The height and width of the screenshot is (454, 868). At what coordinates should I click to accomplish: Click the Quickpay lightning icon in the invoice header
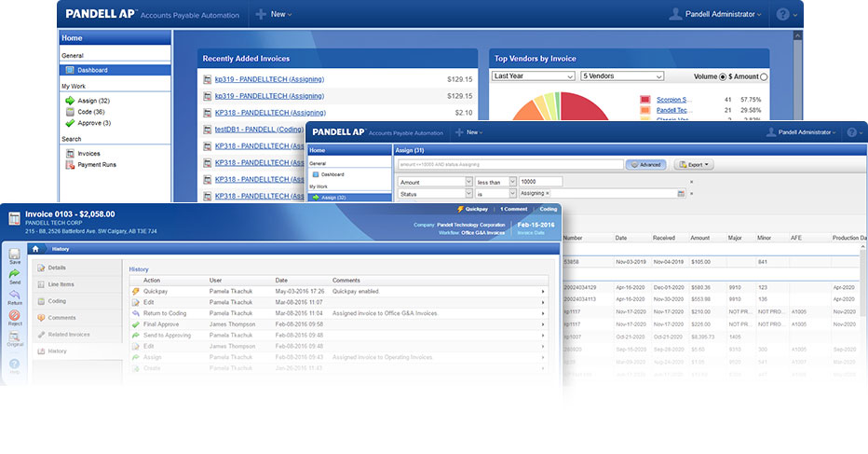click(x=460, y=209)
